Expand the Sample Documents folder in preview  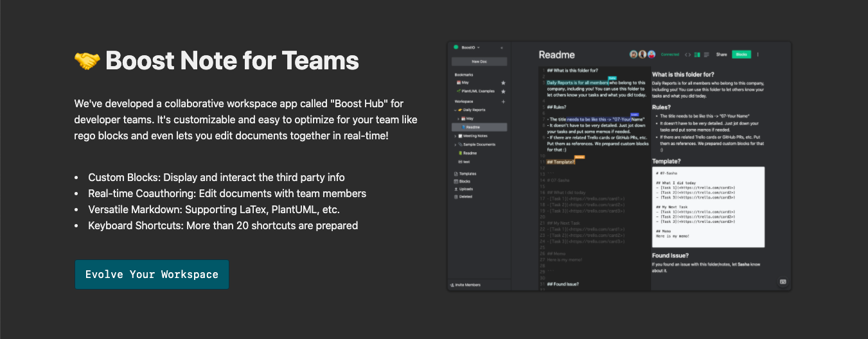click(456, 144)
